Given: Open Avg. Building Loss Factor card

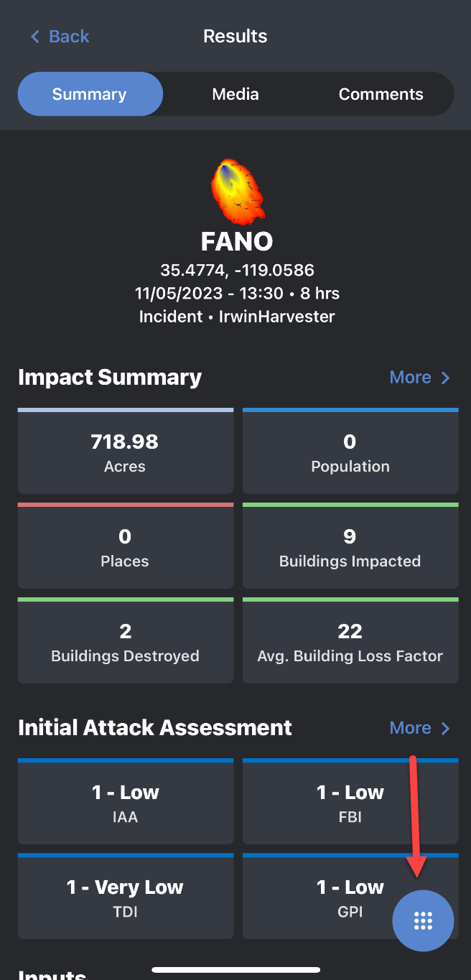Looking at the screenshot, I should point(350,642).
